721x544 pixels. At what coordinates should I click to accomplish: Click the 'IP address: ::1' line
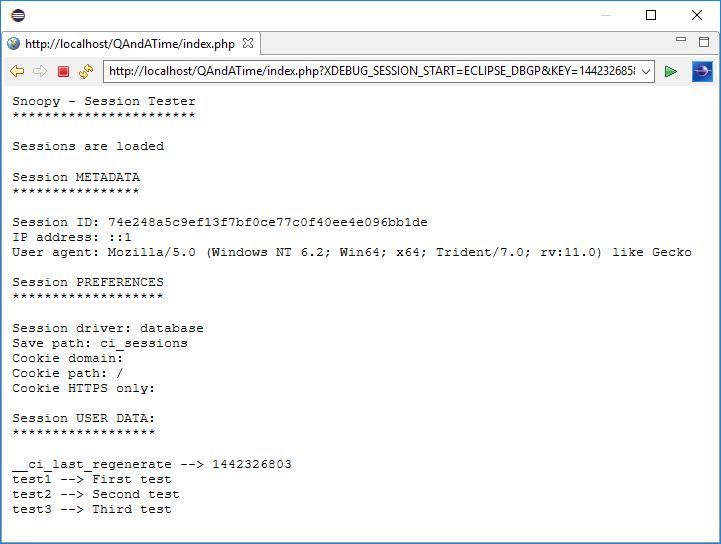[x=72, y=237]
